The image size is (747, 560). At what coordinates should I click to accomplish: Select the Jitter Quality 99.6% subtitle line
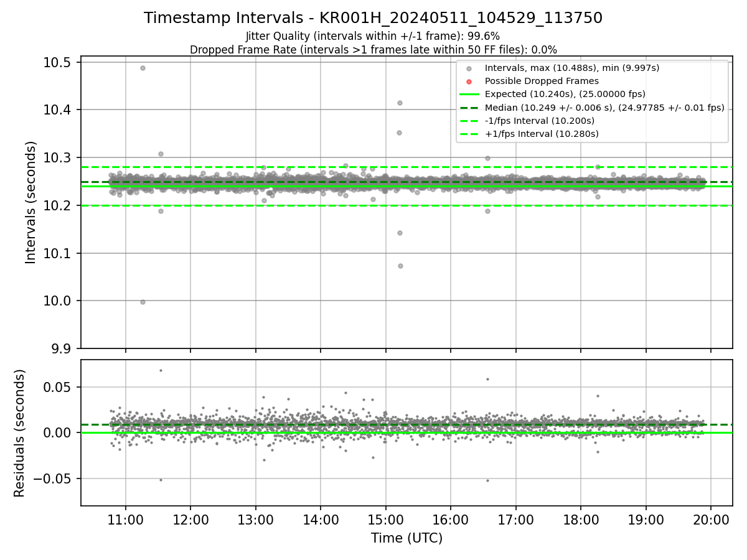tap(373, 36)
